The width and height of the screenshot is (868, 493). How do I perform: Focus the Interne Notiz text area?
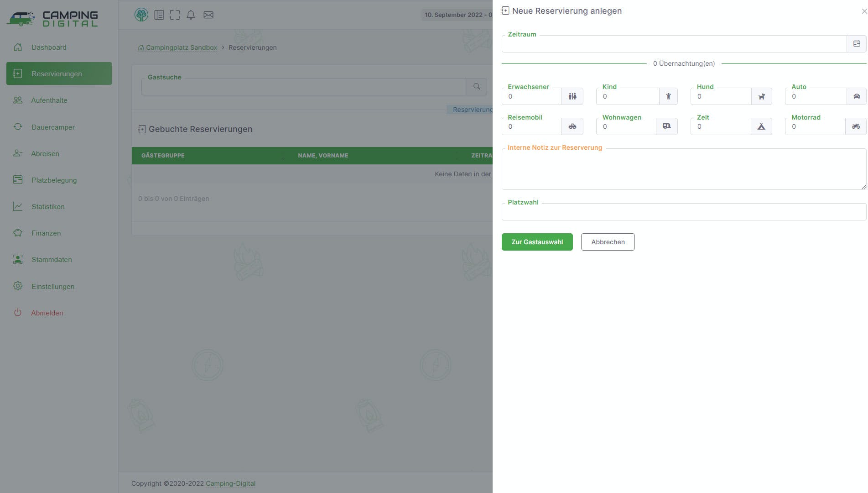(684, 169)
